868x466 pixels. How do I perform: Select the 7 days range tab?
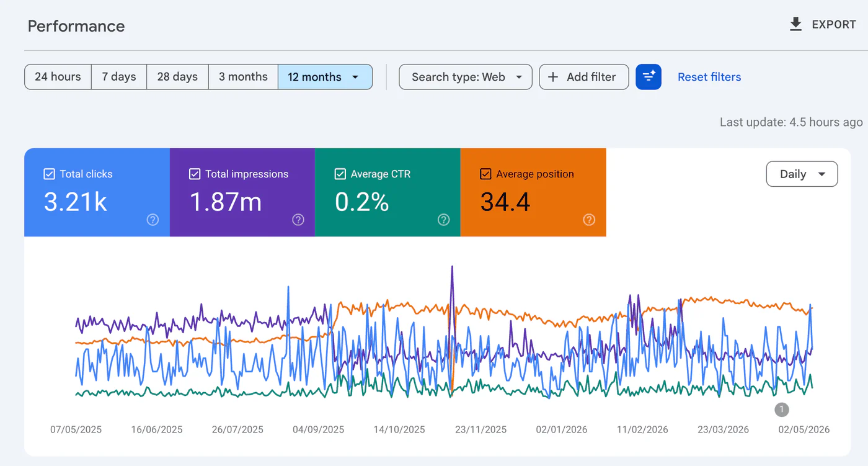pos(119,77)
